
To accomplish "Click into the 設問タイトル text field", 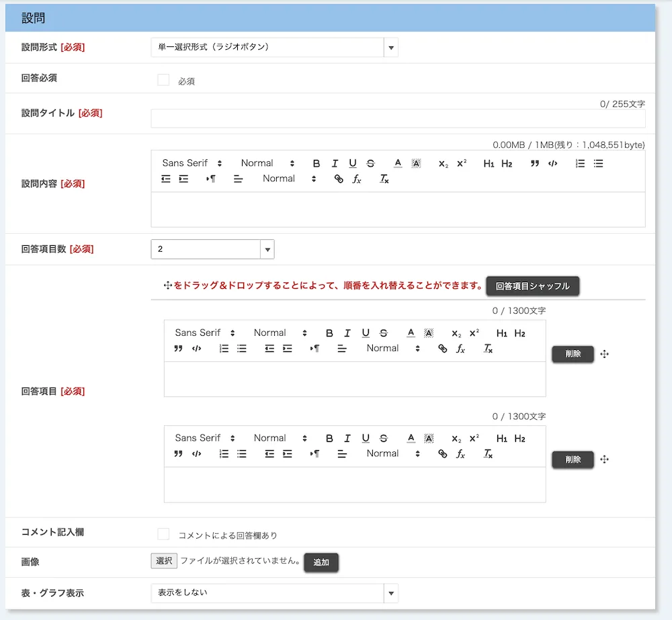I will coord(398,119).
